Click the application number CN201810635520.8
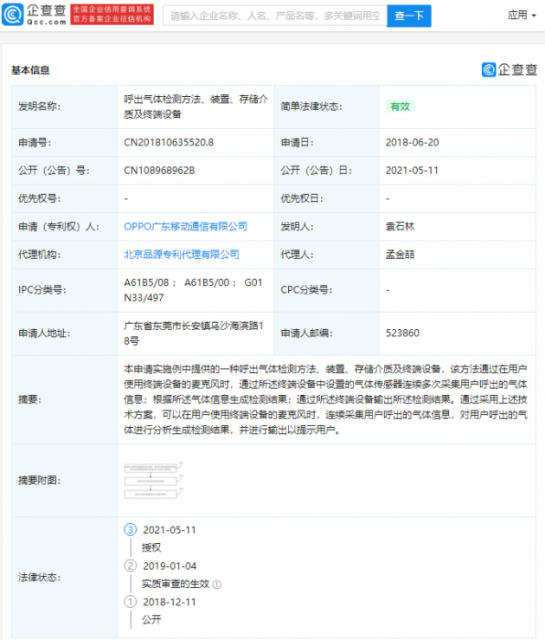 point(169,142)
